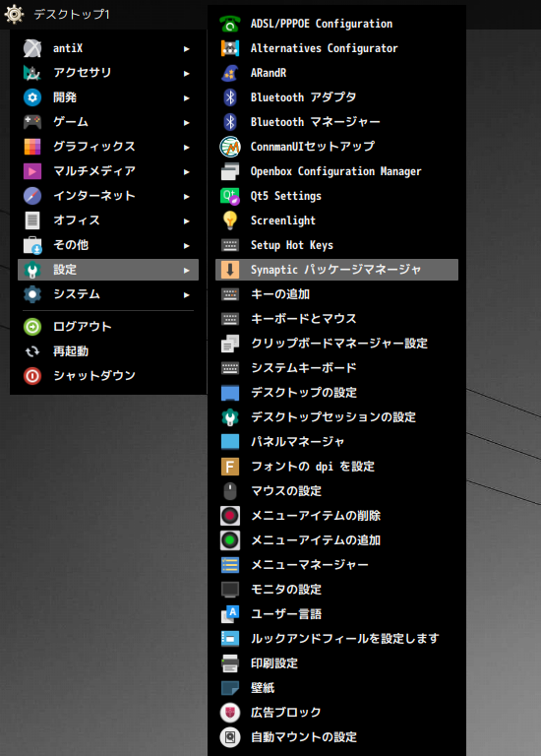Open the アクセサリ menu category

pos(108,73)
